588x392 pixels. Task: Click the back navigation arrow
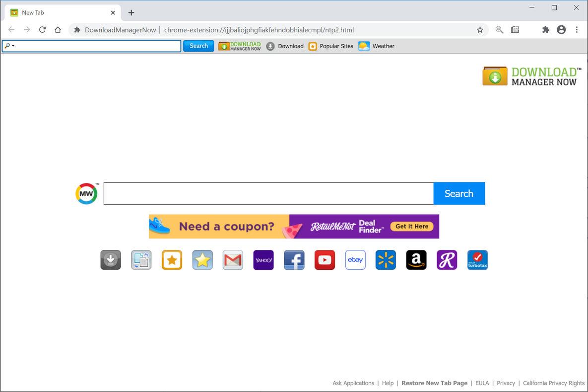click(11, 30)
